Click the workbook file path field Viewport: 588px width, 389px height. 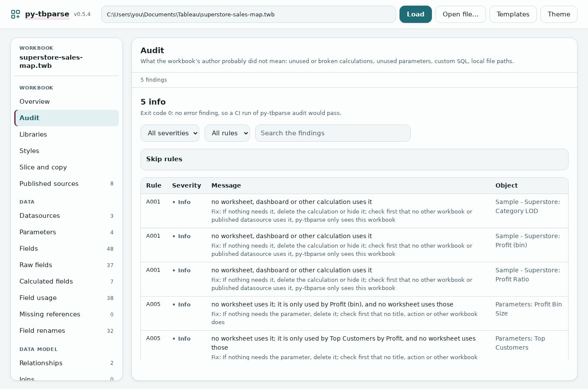(249, 14)
